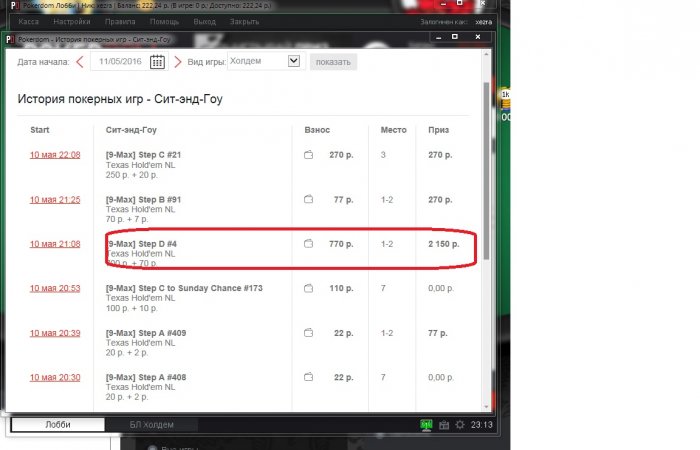Open game link 10 мая 20:30

[x=55, y=377]
